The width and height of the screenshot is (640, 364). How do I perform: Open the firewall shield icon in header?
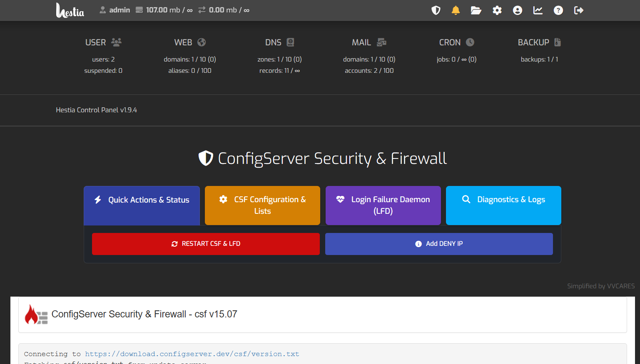point(436,10)
